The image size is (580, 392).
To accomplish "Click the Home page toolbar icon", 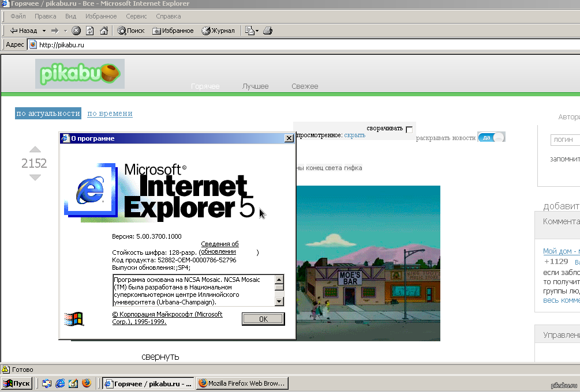I will point(104,31).
